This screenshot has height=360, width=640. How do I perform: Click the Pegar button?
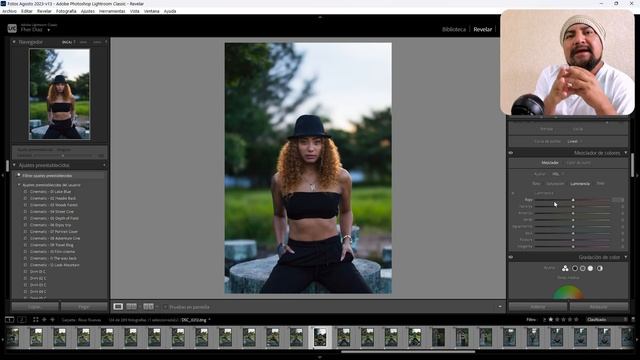(84, 307)
